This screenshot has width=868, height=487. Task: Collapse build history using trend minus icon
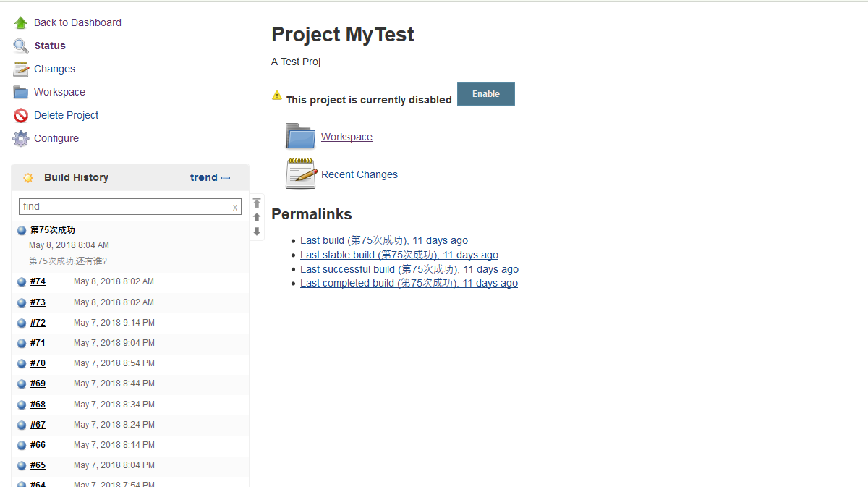(x=226, y=178)
